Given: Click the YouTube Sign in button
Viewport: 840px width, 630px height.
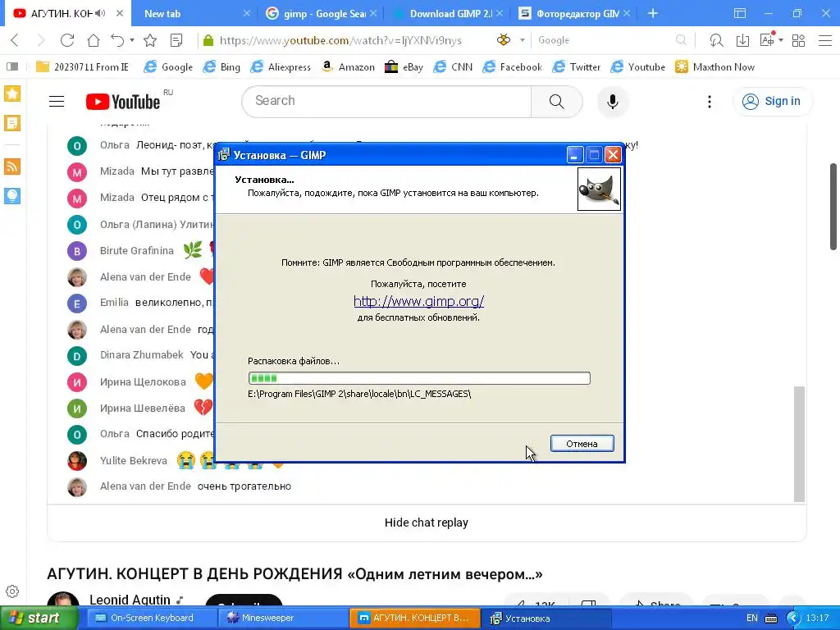Looking at the screenshot, I should (772, 101).
